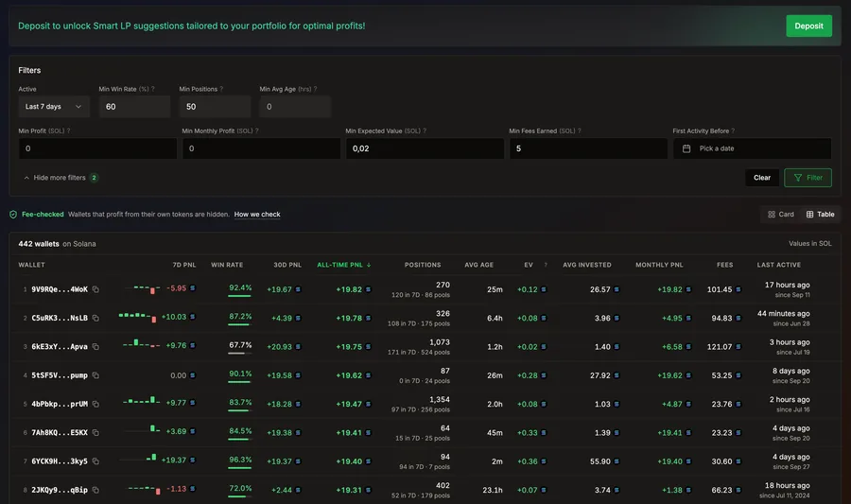Copy wallet address 5tSF5V...pump
The width and height of the screenshot is (851, 504).
click(x=96, y=375)
